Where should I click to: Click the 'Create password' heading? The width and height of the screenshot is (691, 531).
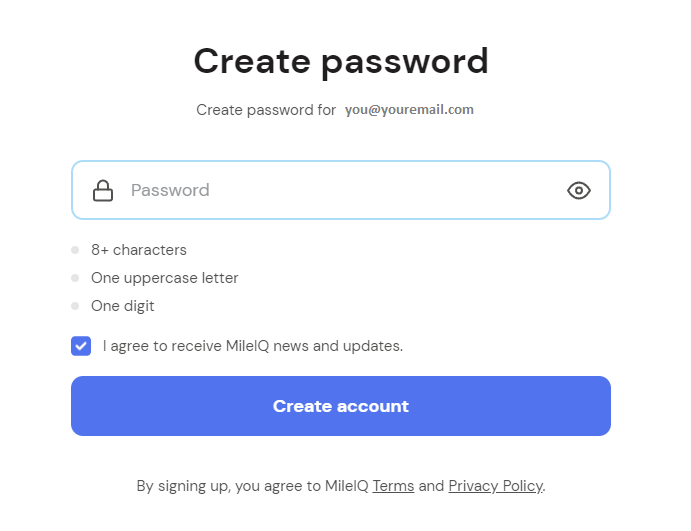[341, 61]
